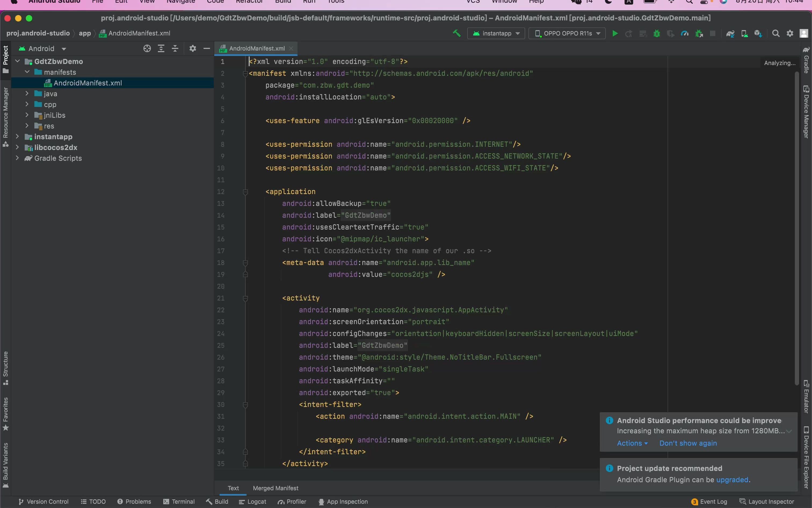Click the user account avatar icon
The width and height of the screenshot is (812, 508).
click(804, 33)
